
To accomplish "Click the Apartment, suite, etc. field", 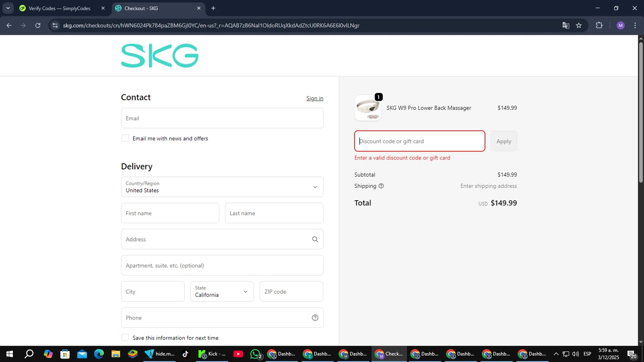I will click(222, 265).
